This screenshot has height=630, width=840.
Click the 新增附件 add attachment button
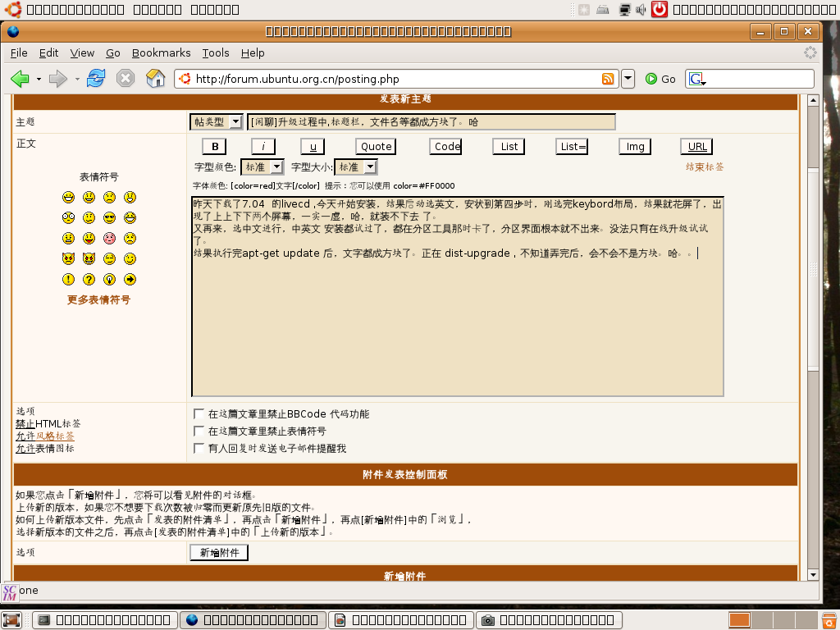click(x=219, y=552)
